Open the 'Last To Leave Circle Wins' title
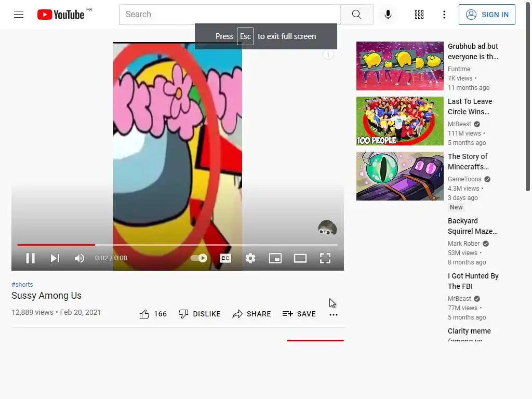This screenshot has height=399, width=532. tap(470, 107)
